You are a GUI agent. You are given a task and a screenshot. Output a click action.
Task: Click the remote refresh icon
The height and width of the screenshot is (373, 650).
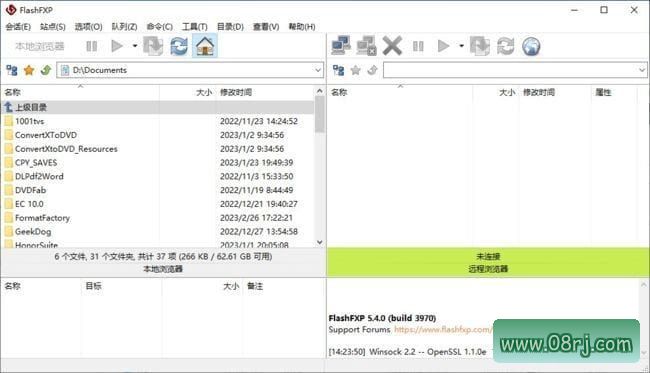pos(506,46)
